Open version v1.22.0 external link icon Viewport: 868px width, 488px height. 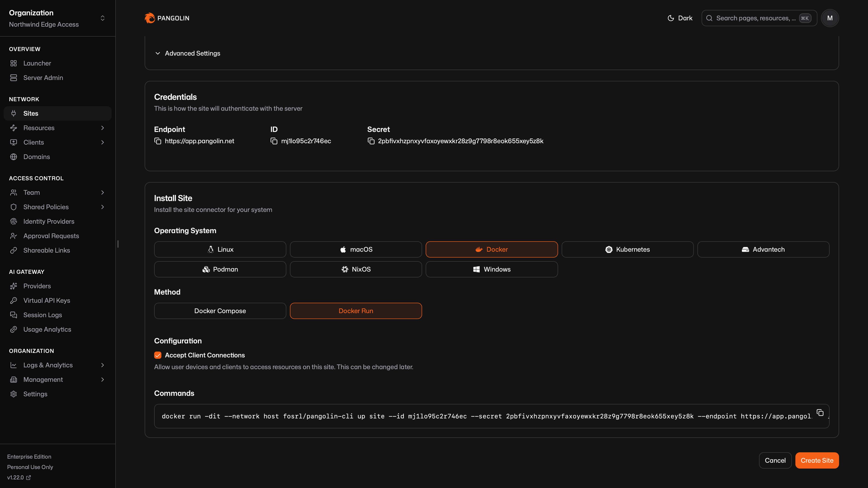coord(29,478)
